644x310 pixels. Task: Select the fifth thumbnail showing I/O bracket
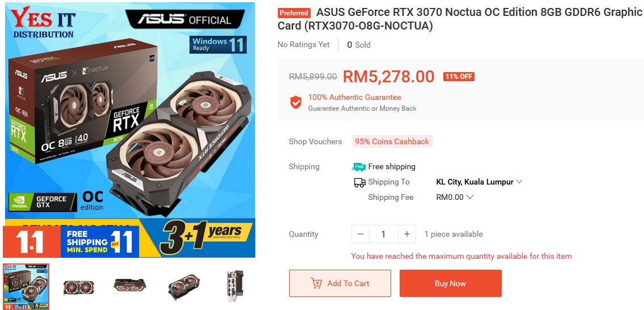235,287
